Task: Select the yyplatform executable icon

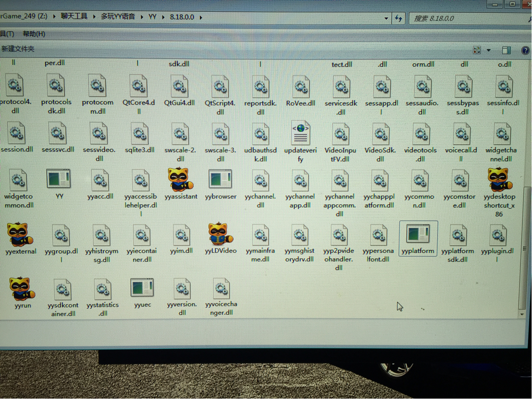Action: pyautogui.click(x=418, y=234)
